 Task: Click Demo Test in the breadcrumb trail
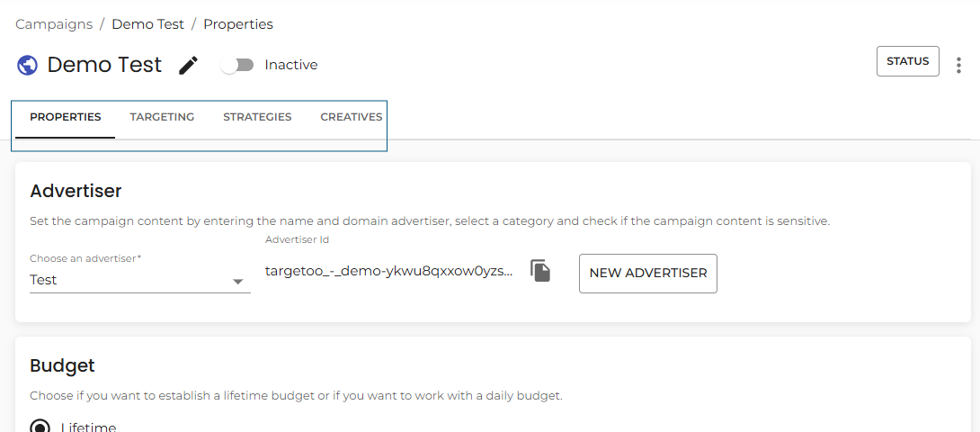[x=148, y=24]
